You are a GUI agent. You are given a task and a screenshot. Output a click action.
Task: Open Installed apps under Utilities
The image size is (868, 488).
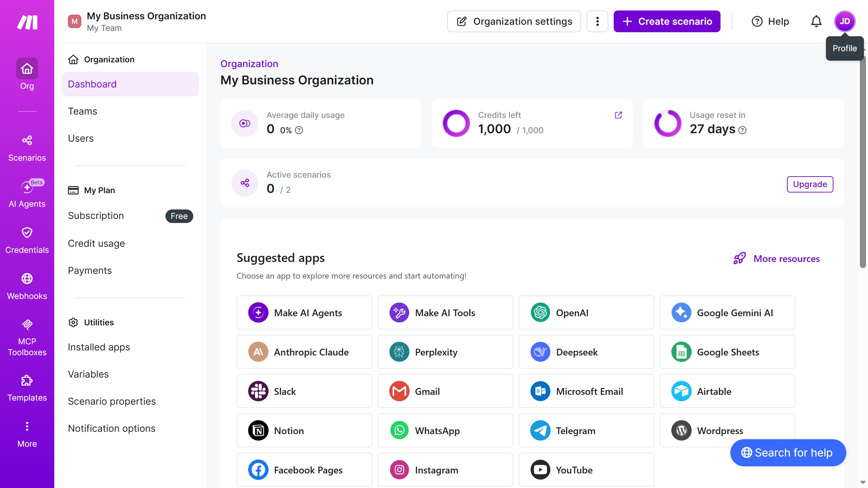[x=131, y=347]
